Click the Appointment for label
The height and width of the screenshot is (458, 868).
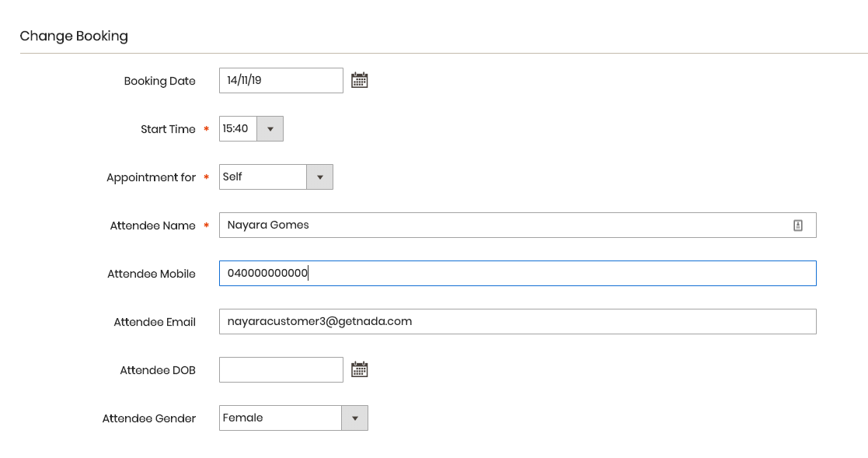tap(151, 177)
